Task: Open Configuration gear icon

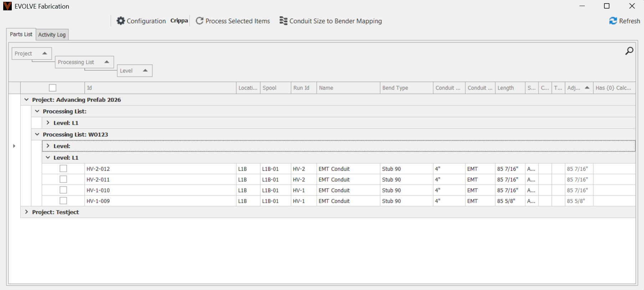Action: pos(121,21)
